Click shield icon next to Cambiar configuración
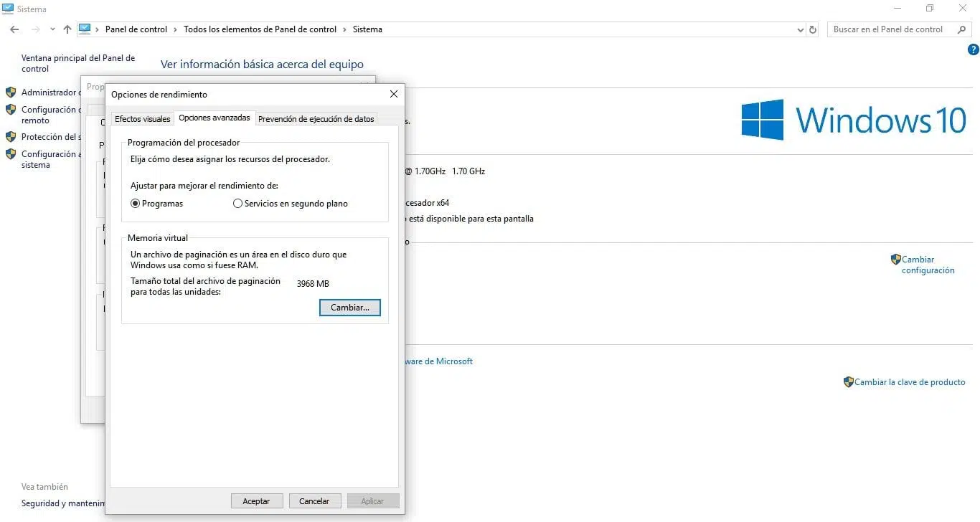980x522 pixels. coord(895,259)
